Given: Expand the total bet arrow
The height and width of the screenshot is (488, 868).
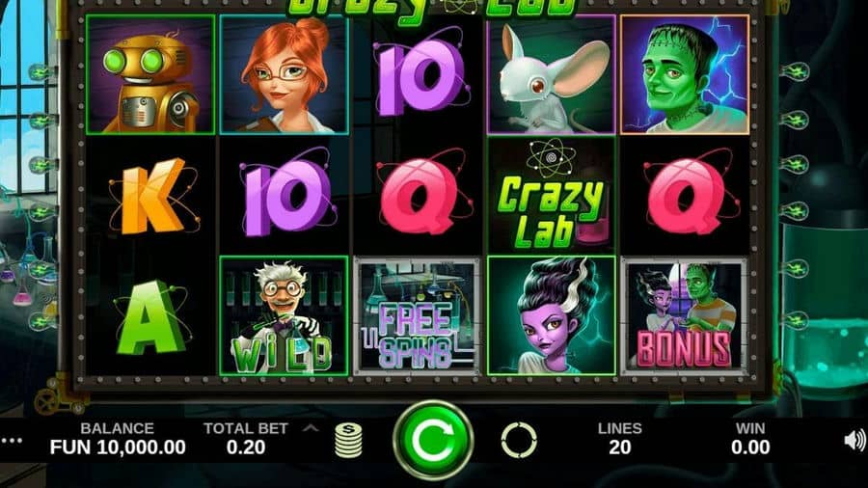Looking at the screenshot, I should coord(312,428).
